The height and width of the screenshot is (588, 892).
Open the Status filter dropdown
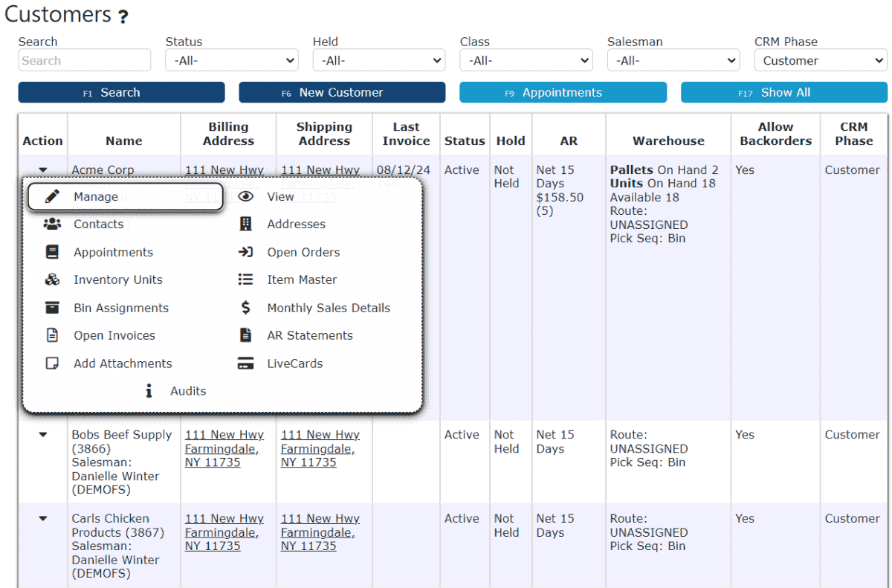click(232, 61)
